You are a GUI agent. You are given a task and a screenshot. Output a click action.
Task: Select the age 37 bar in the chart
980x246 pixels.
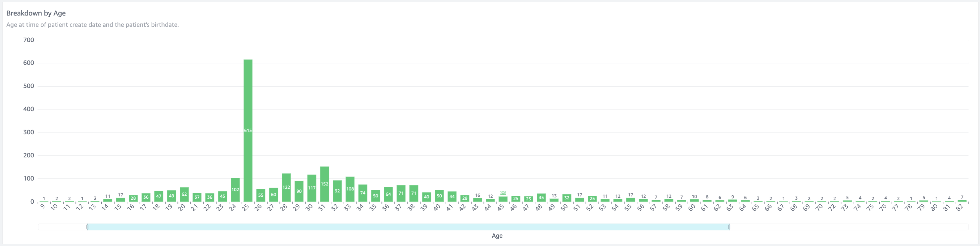click(x=401, y=193)
